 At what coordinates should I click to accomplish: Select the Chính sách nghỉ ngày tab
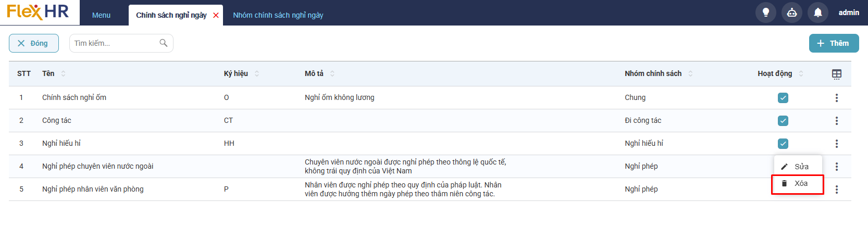[x=171, y=15]
